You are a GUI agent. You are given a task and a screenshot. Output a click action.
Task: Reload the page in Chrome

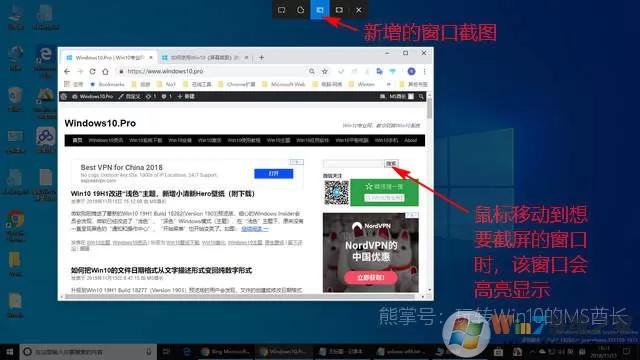coord(93,71)
